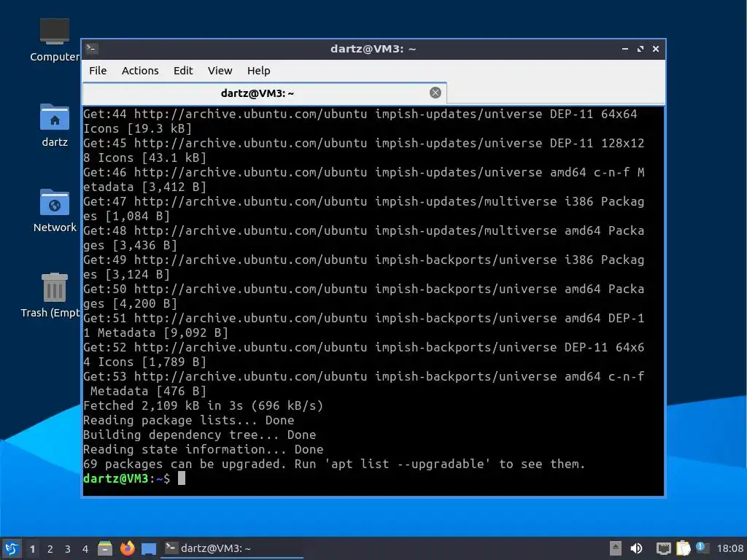Click the Get:47 output line
747x560 pixels.
tap(363, 209)
